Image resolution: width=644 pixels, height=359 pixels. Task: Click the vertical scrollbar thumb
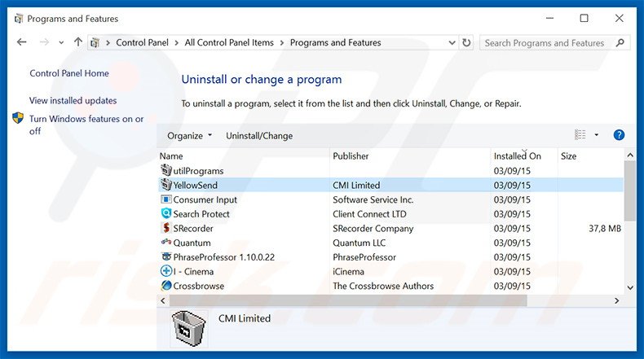629,191
